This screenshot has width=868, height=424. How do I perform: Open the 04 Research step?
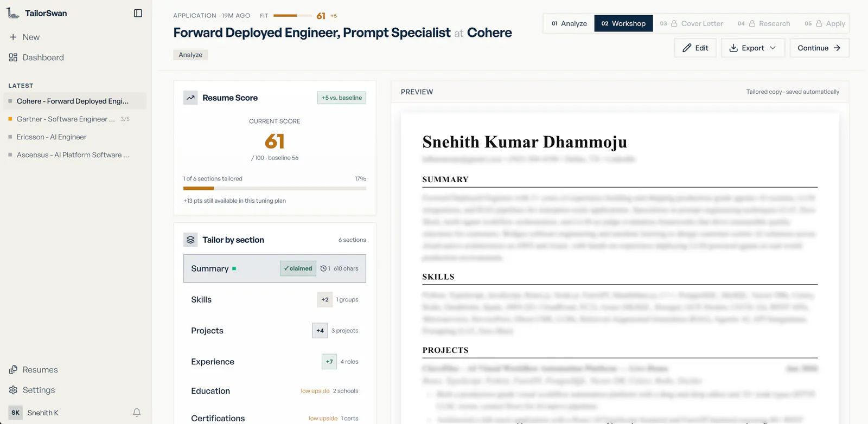(x=764, y=23)
